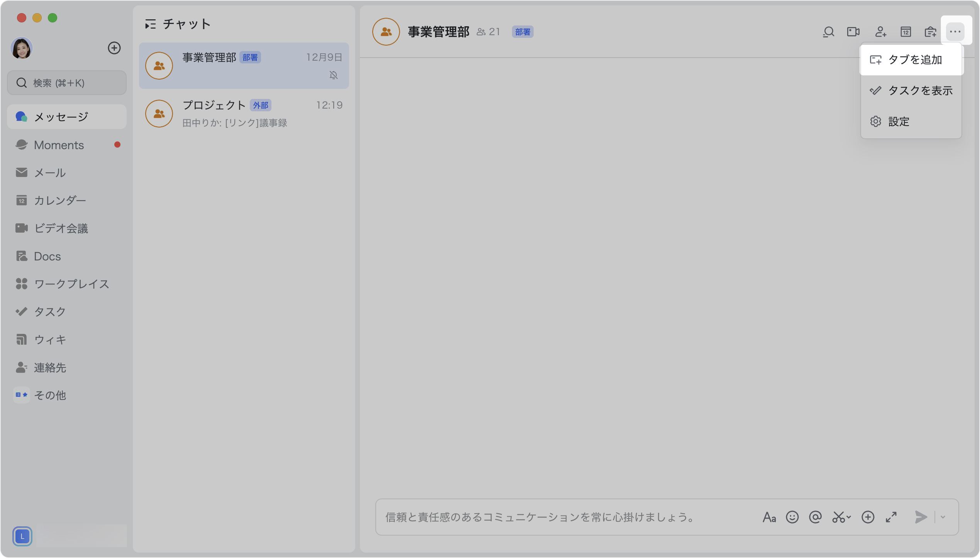The height and width of the screenshot is (558, 980).
Task: Click the 検索 search field
Action: 67,83
